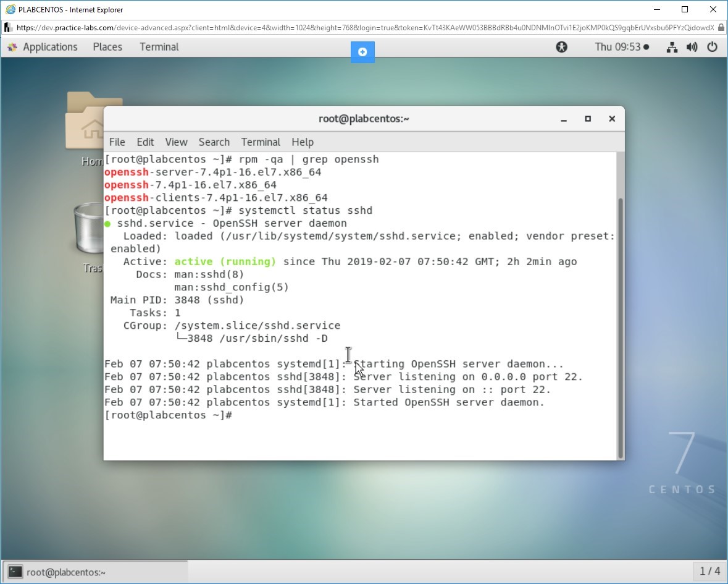Click 'Main PID: 3848 (sshd)' line
This screenshot has height=584, width=728.
177,300
